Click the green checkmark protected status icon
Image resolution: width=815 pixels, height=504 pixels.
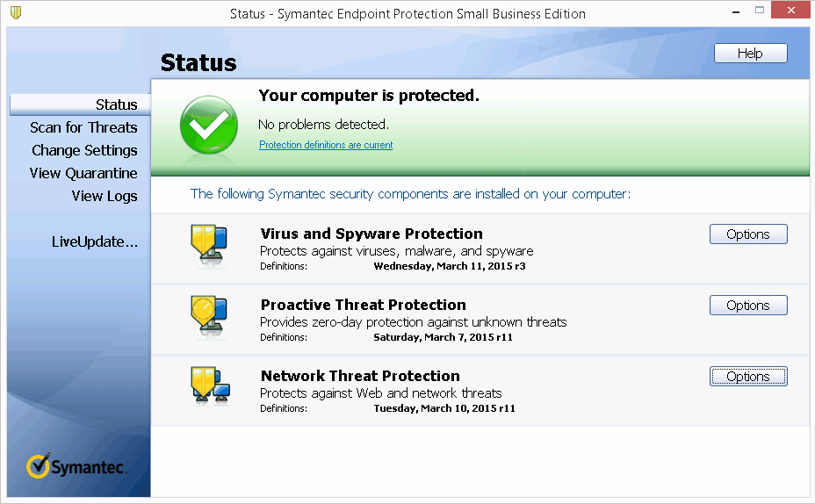click(x=208, y=126)
